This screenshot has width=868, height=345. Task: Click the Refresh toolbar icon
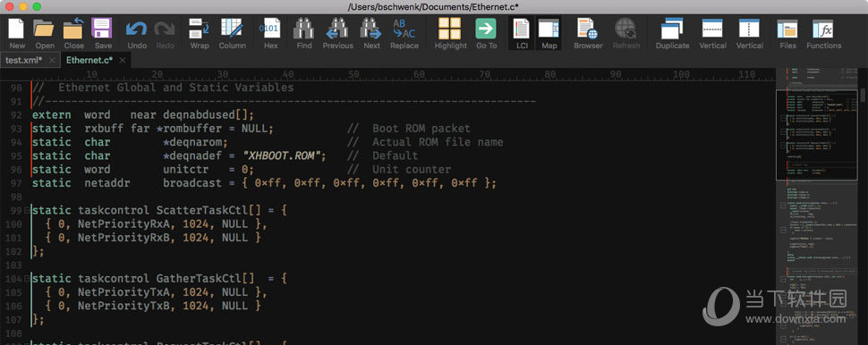626,33
